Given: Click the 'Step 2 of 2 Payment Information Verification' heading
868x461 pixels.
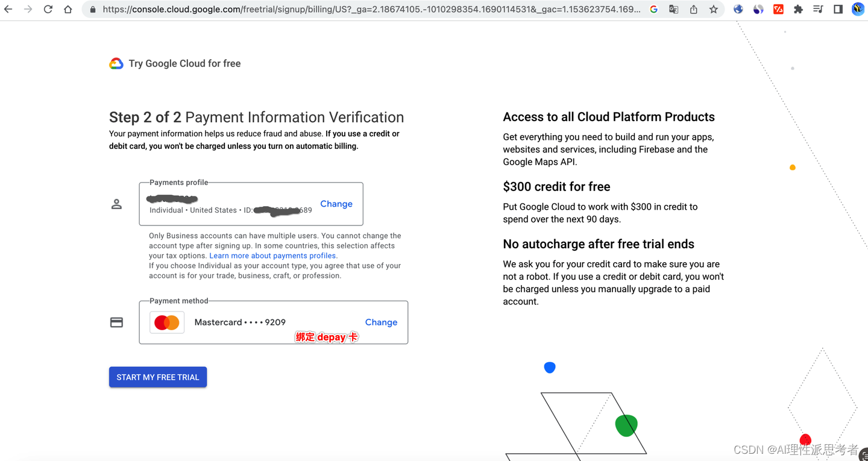Looking at the screenshot, I should pyautogui.click(x=256, y=118).
